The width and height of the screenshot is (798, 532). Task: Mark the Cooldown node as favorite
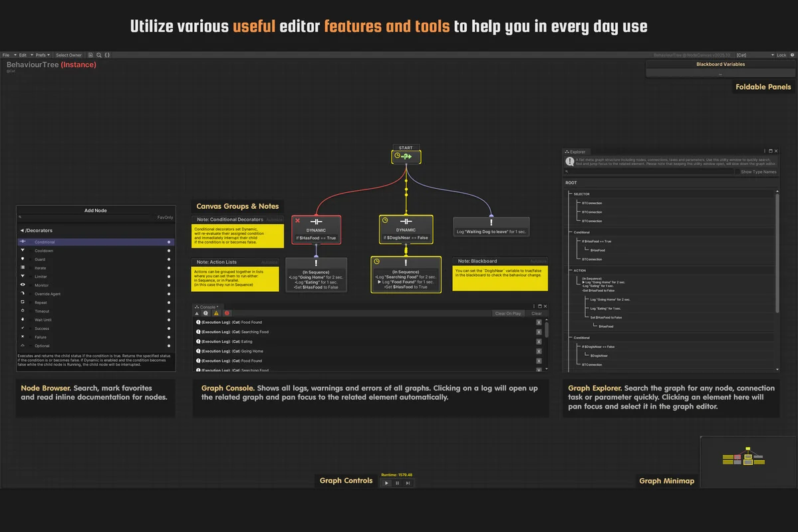point(169,251)
